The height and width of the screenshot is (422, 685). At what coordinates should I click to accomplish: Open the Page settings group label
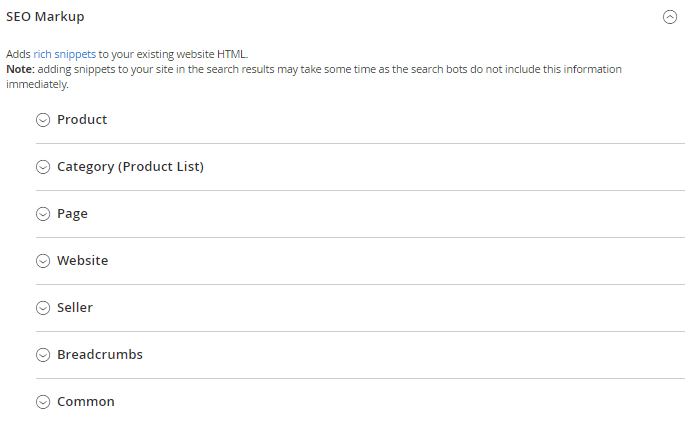[72, 214]
